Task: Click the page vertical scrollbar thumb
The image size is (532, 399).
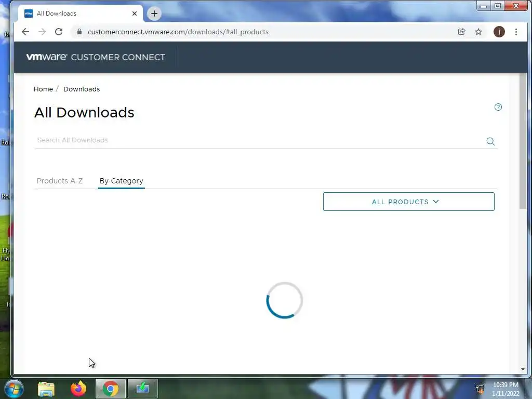Action: point(523,141)
